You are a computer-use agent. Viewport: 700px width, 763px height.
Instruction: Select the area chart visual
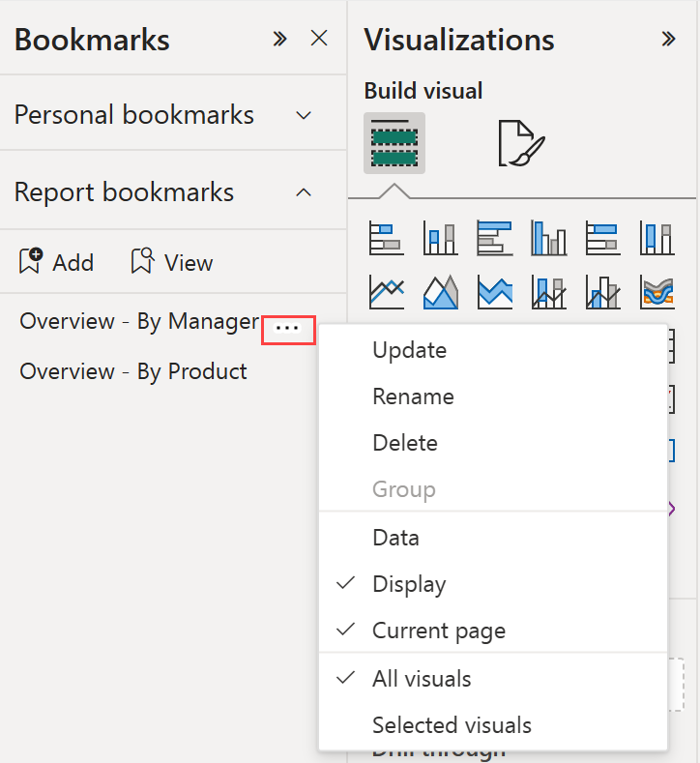tap(440, 291)
